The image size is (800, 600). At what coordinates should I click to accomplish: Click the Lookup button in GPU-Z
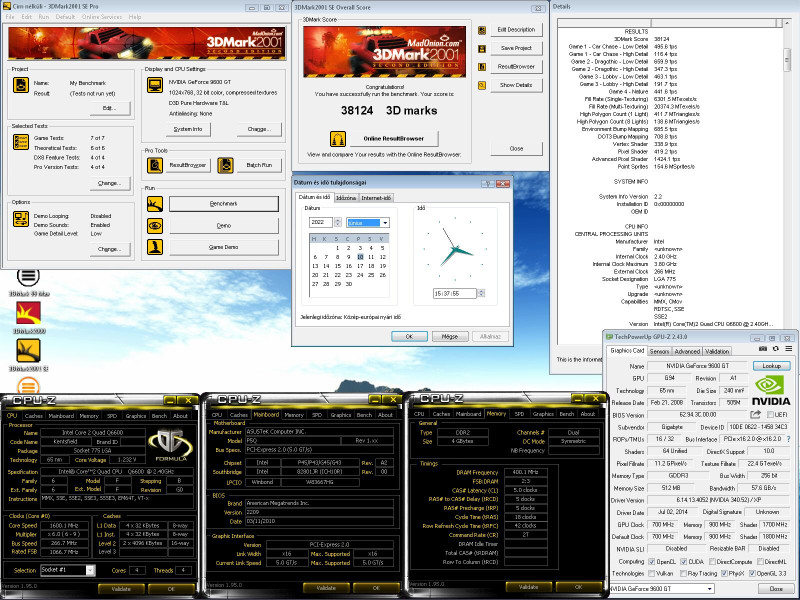click(x=771, y=366)
